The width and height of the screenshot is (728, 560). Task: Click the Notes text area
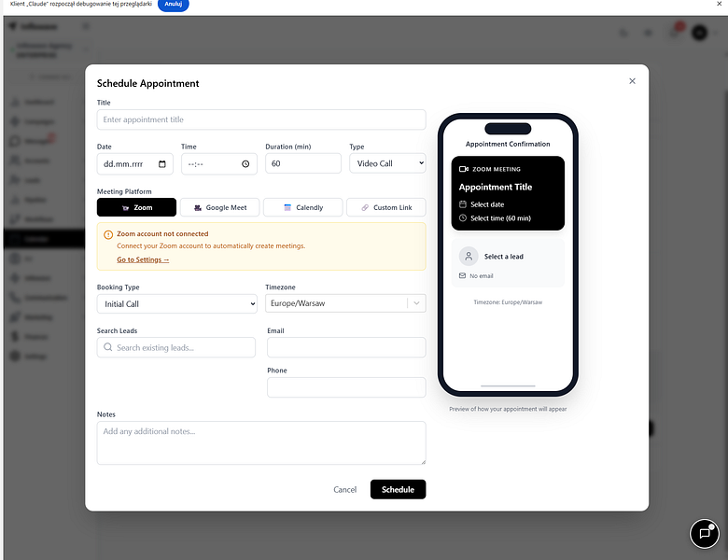coord(261,443)
